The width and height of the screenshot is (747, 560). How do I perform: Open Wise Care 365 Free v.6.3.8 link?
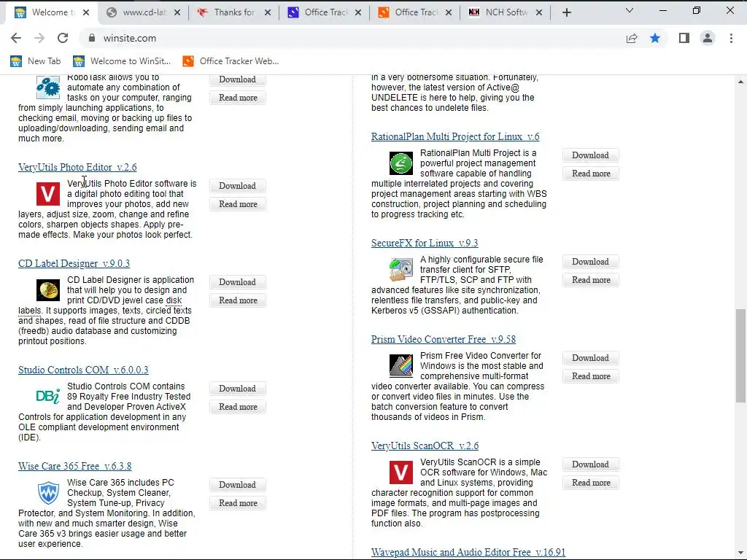pos(75,466)
